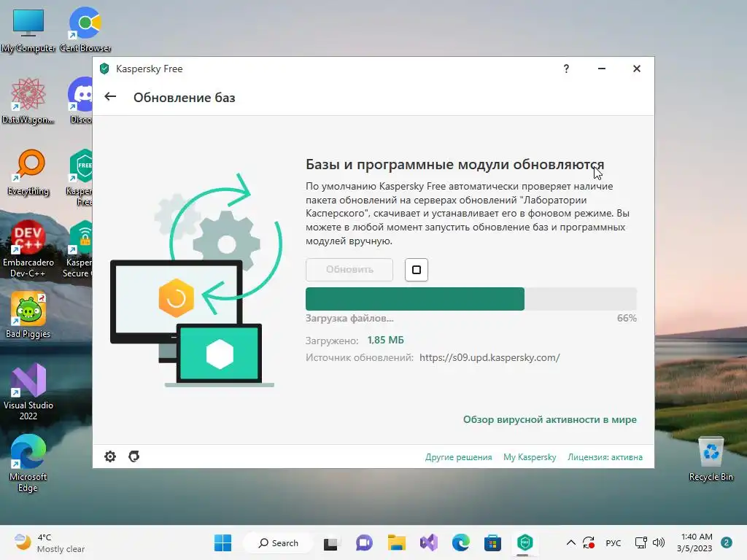
Task: Select Bad Piggies desktop icon
Action: coord(28,315)
